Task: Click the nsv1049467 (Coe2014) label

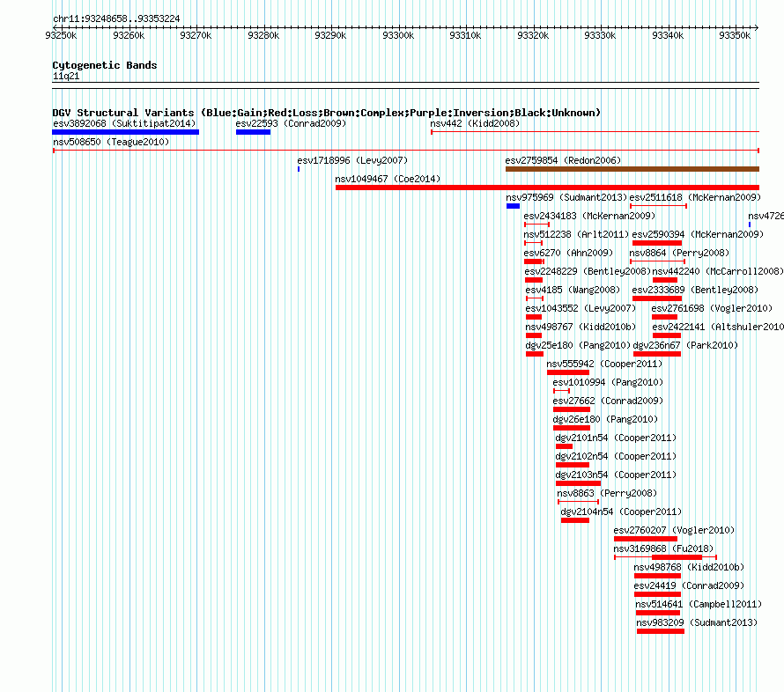Action: 388,179
